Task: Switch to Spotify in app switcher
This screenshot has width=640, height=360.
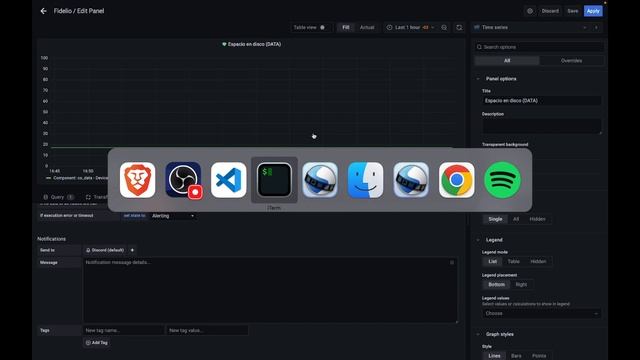Action: tap(502, 180)
